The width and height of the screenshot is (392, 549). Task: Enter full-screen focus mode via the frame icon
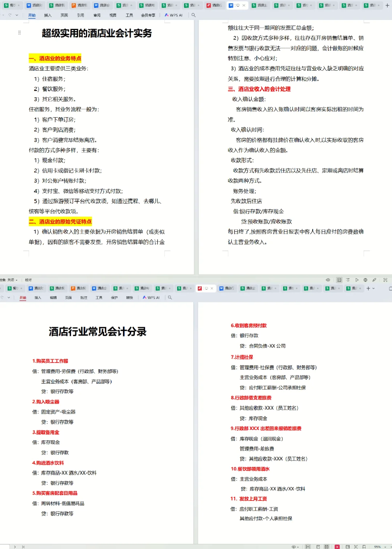pyautogui.click(x=385, y=280)
